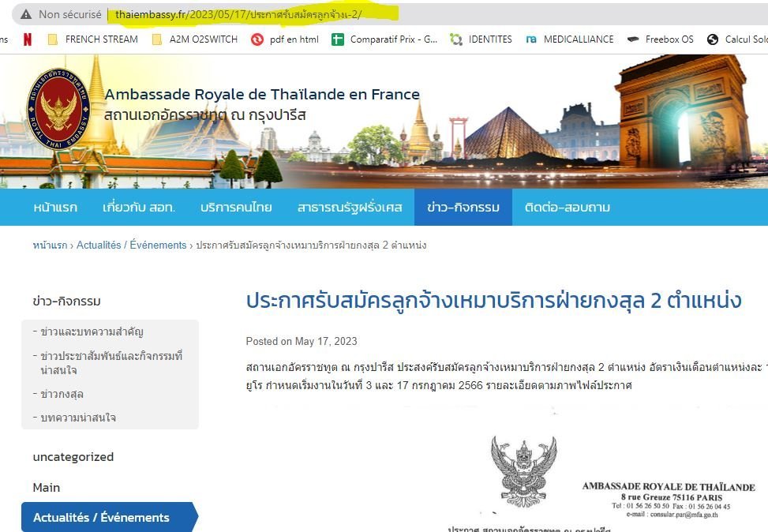Screen dimensions: 768x532
Task: Open the uncategorized category link
Action: coord(73,456)
